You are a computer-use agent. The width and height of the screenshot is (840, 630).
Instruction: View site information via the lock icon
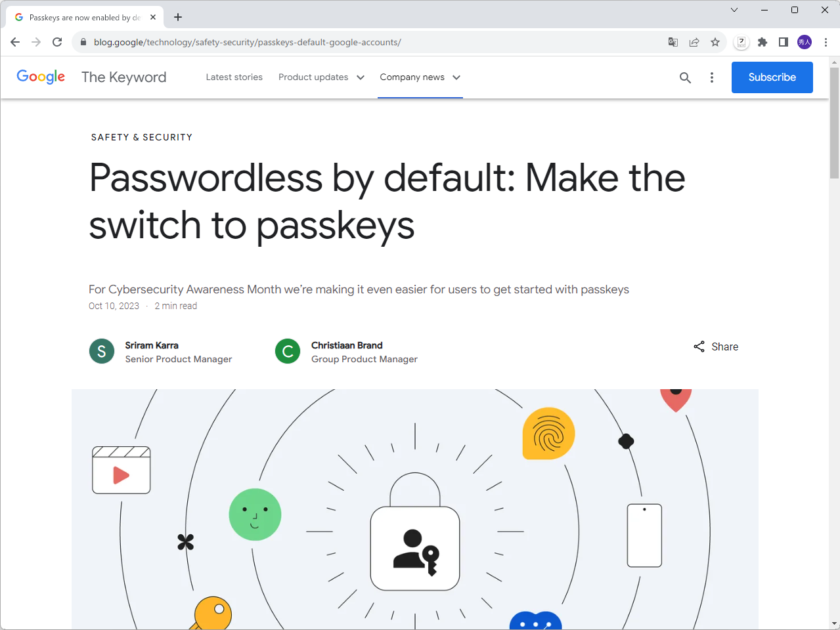pos(83,42)
